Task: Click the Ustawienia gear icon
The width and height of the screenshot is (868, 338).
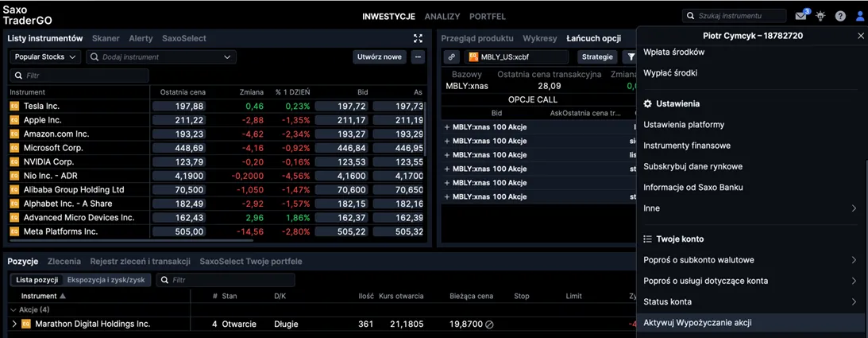Action: click(x=648, y=103)
